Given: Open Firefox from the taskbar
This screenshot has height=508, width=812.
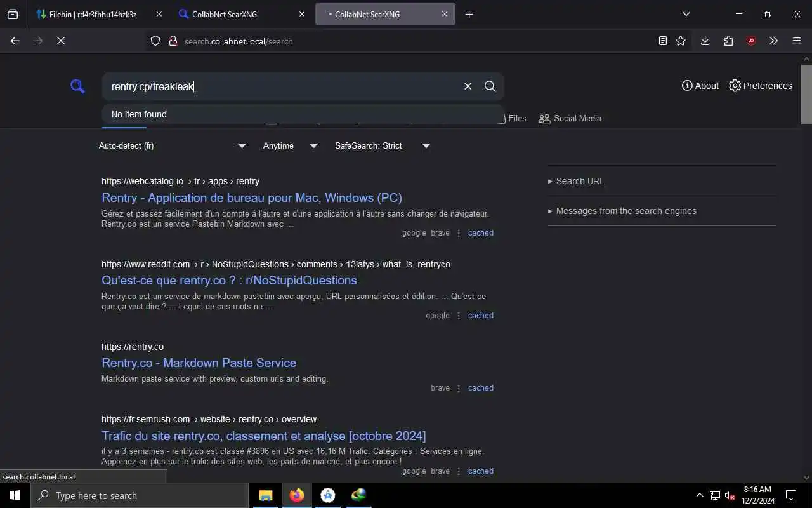Looking at the screenshot, I should point(297,495).
